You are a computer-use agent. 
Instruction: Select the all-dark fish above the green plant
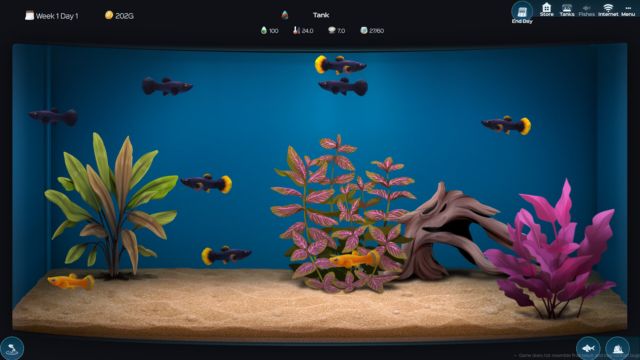click(x=167, y=86)
